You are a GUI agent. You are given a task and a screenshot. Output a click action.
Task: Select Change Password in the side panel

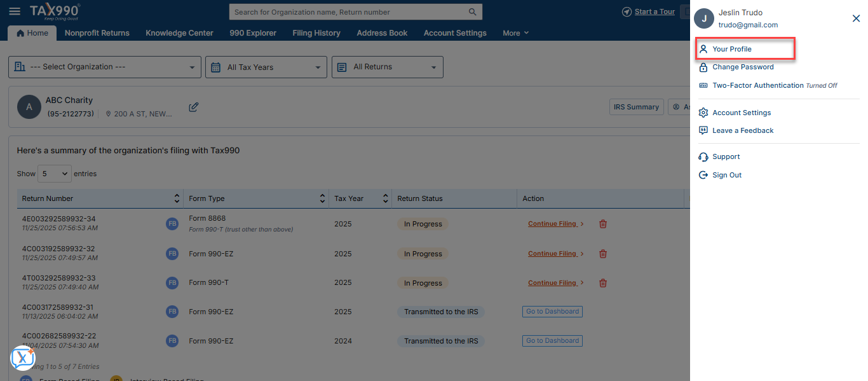743,67
